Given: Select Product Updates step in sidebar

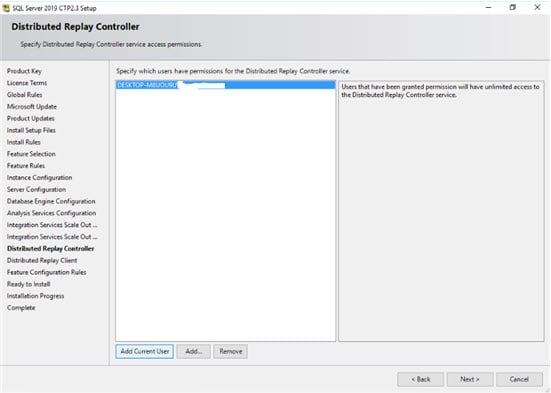Looking at the screenshot, I should 31,118.
